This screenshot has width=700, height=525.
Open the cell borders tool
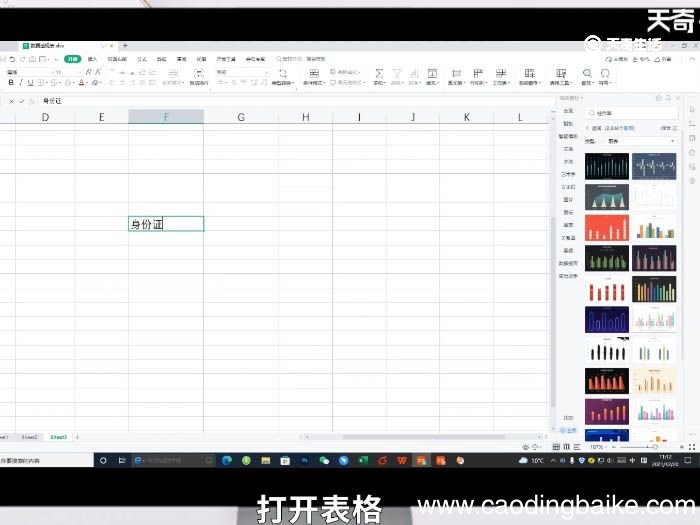41,83
